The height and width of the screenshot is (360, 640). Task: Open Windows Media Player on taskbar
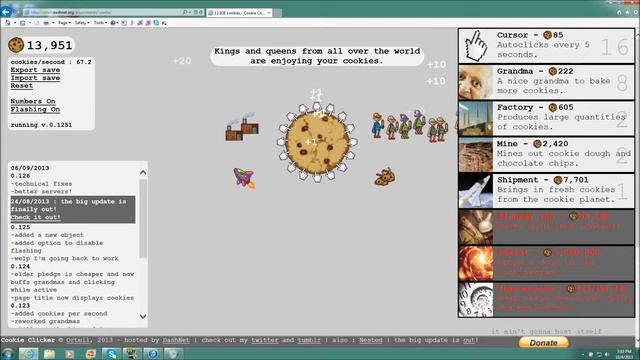(x=70, y=353)
